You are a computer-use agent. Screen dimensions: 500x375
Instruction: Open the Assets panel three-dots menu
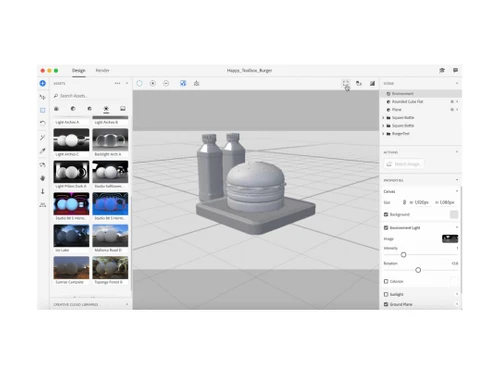[x=117, y=83]
